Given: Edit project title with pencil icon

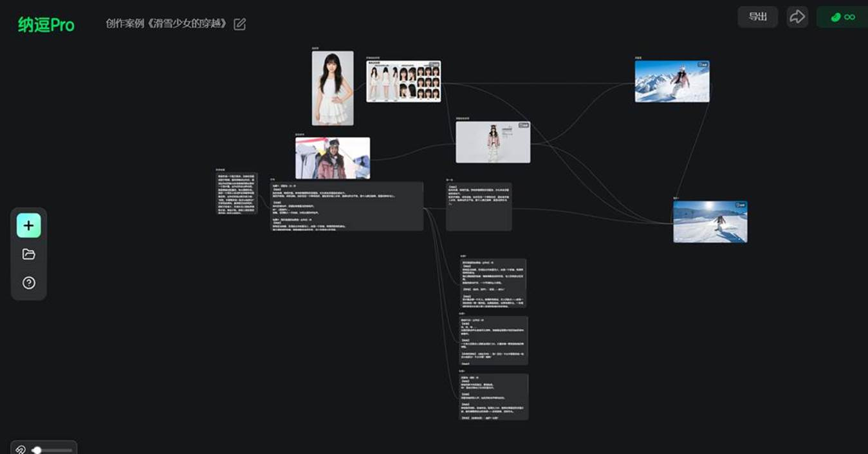Looking at the screenshot, I should pos(239,24).
